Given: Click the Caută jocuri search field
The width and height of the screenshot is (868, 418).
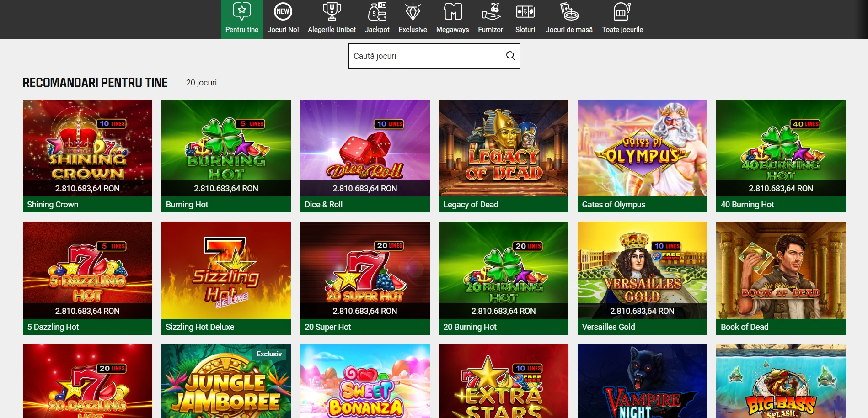Looking at the screenshot, I should [434, 56].
